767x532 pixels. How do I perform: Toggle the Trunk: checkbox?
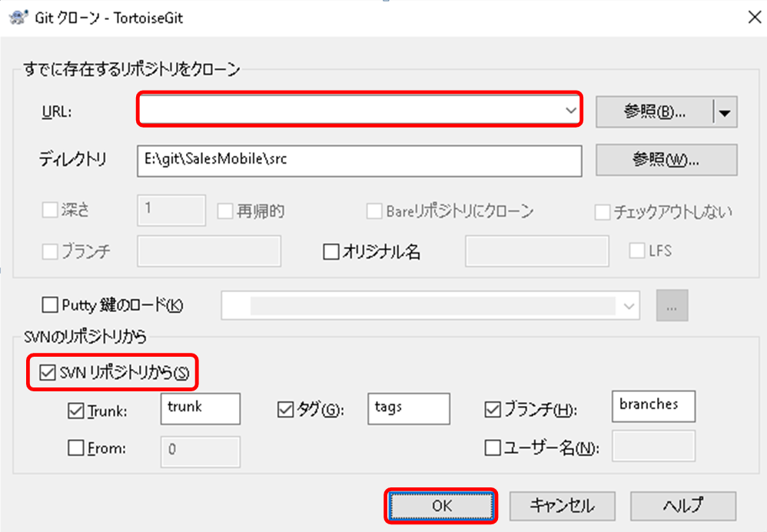click(x=76, y=410)
